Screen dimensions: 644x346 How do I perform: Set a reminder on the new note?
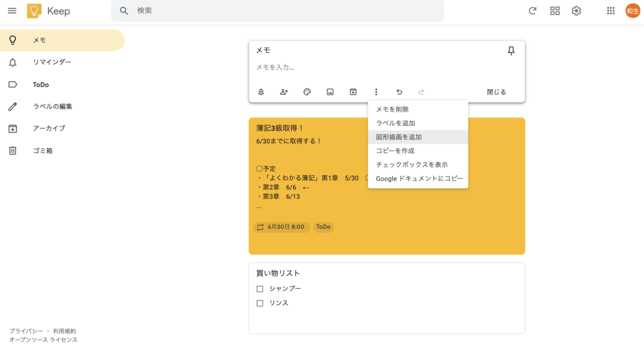pyautogui.click(x=261, y=92)
